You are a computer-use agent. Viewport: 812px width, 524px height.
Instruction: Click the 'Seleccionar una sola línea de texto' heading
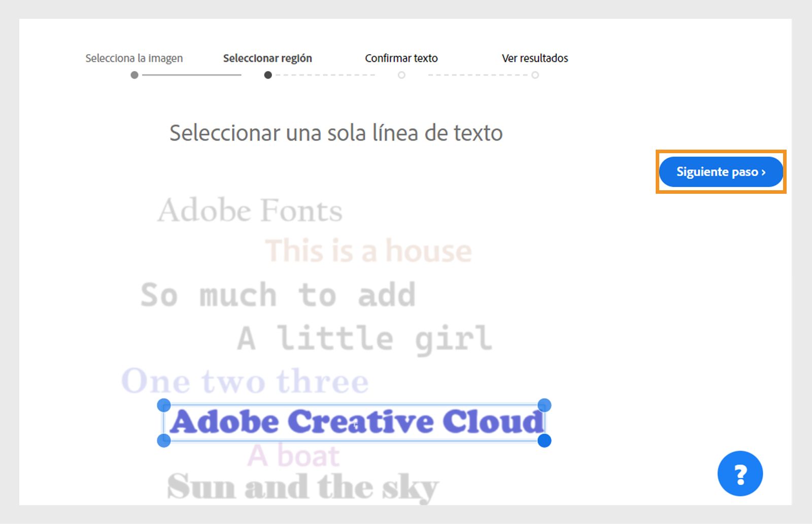pyautogui.click(x=336, y=133)
